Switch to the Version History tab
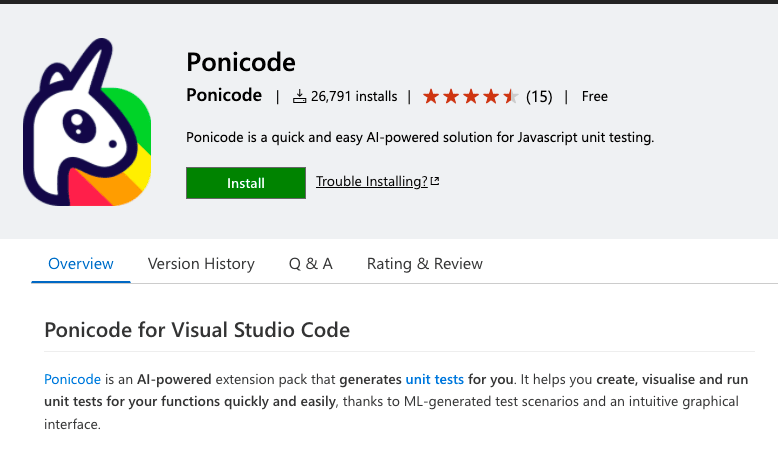The height and width of the screenshot is (454, 778). 201,263
